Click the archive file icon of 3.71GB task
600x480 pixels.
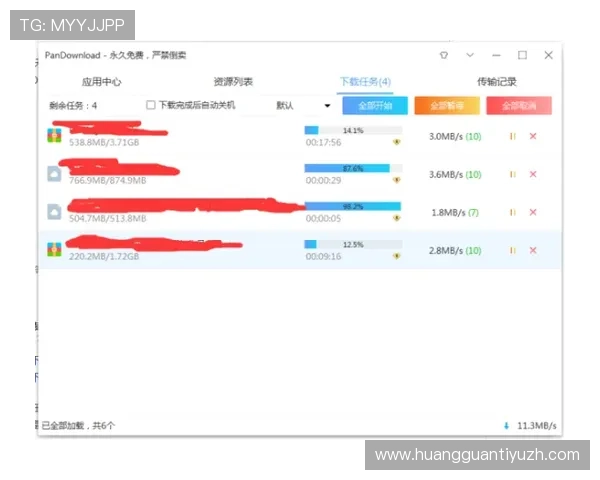54,136
